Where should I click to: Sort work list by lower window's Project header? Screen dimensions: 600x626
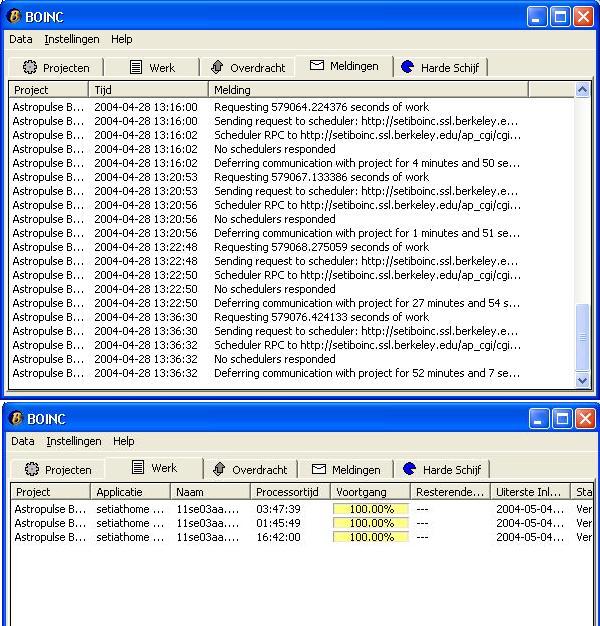point(50,492)
